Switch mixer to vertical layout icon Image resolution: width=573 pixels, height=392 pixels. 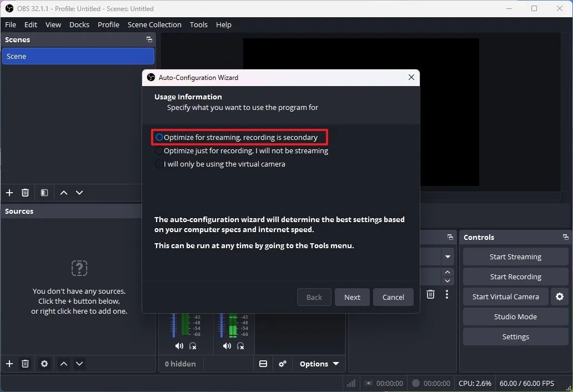[263, 364]
